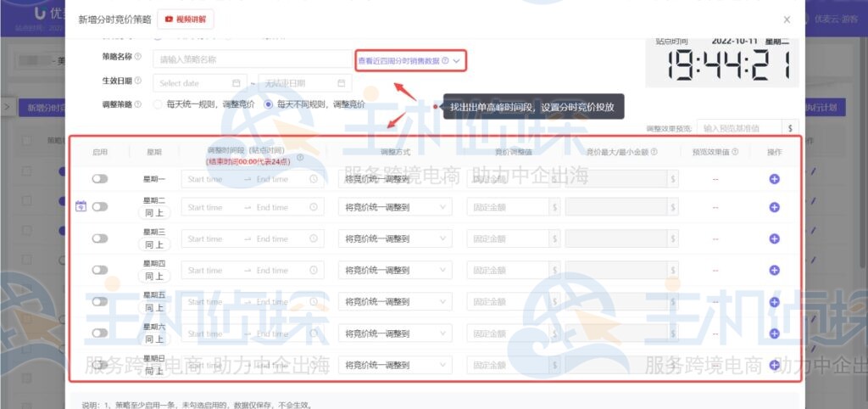Click 同上 button under 星期三
The height and width of the screenshot is (409, 868).
click(x=154, y=245)
